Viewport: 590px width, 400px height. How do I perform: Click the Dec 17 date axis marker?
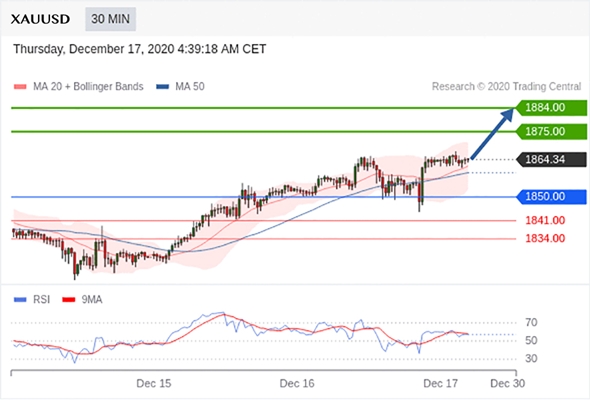(440, 383)
